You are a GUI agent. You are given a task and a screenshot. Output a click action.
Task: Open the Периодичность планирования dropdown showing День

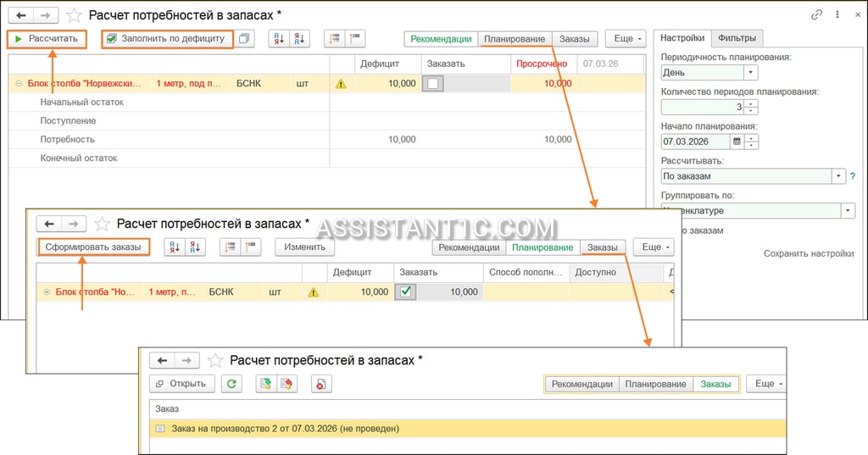tap(751, 73)
